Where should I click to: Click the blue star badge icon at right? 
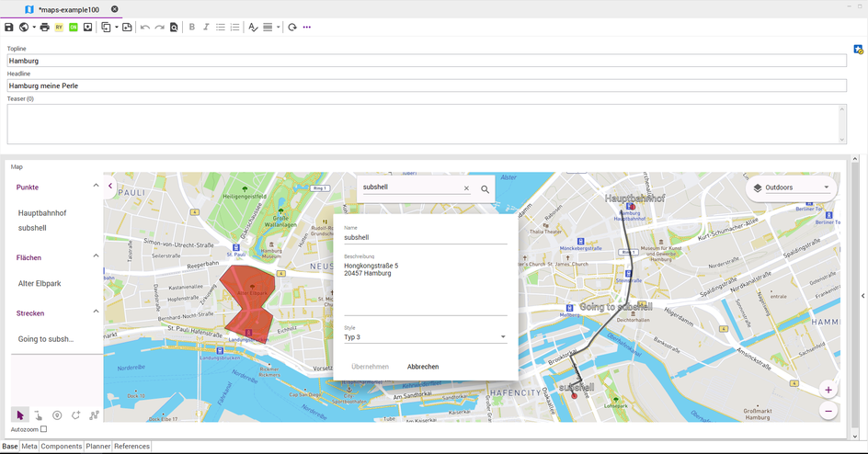pos(858,50)
